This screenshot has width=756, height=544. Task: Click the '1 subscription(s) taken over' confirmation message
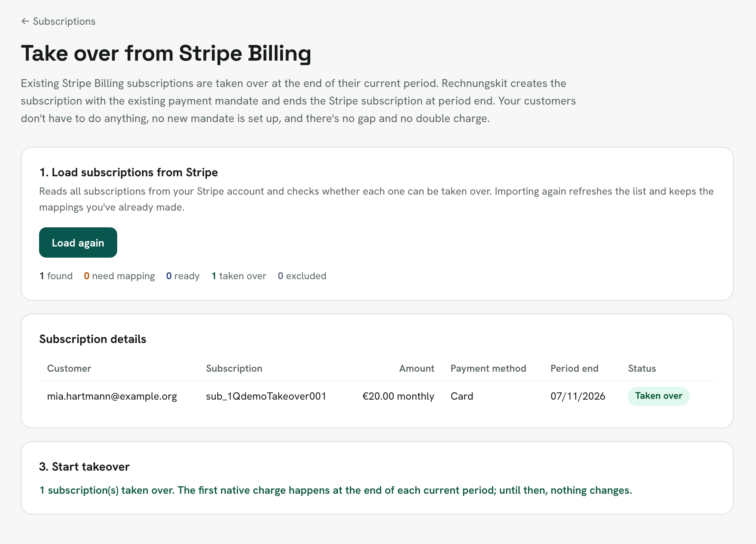tap(335, 490)
